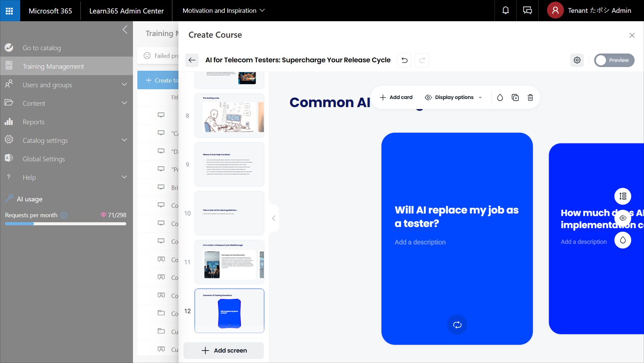Viewport: 644px width, 363px height.
Task: Open Global Settings in sidebar
Action: [44, 159]
